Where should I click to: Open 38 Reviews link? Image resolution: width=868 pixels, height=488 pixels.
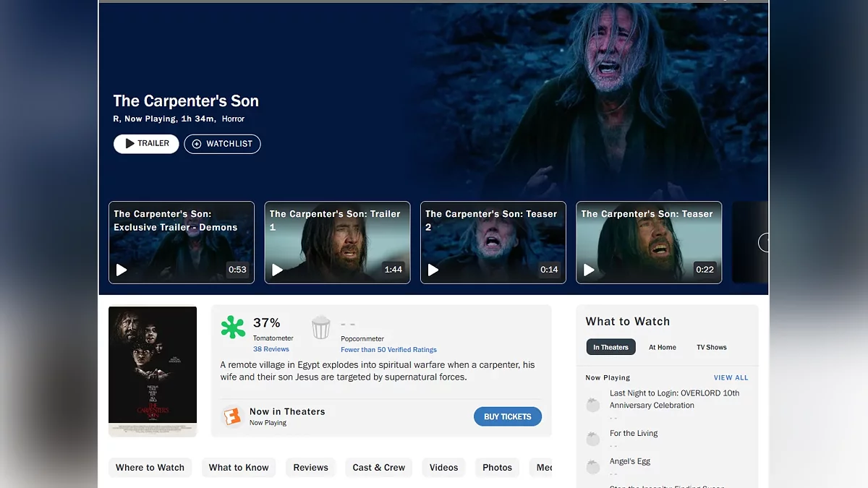271,349
